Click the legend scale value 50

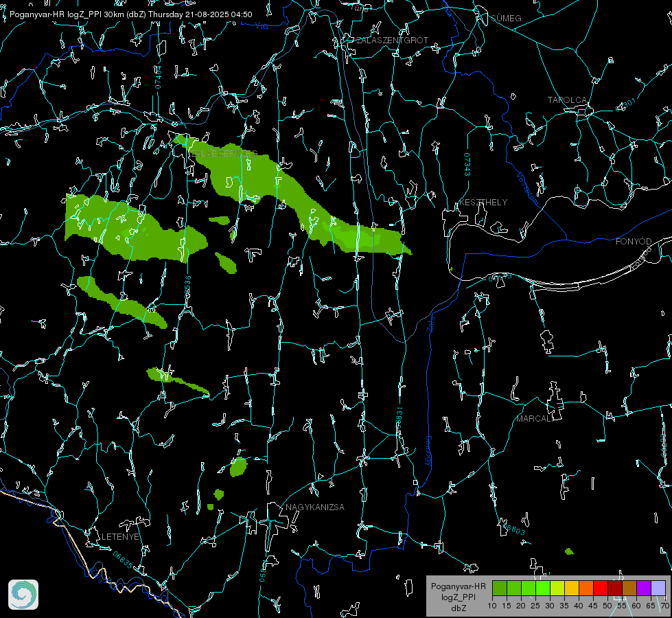(607, 606)
